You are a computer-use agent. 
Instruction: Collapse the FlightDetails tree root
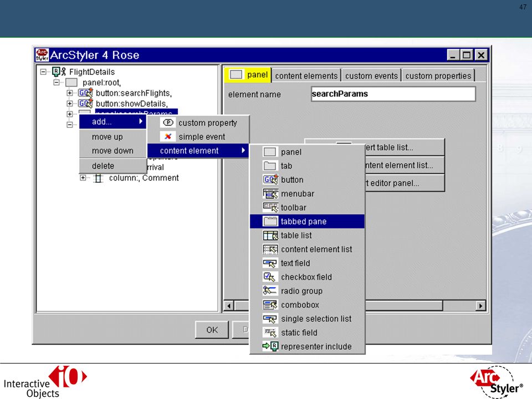click(43, 71)
